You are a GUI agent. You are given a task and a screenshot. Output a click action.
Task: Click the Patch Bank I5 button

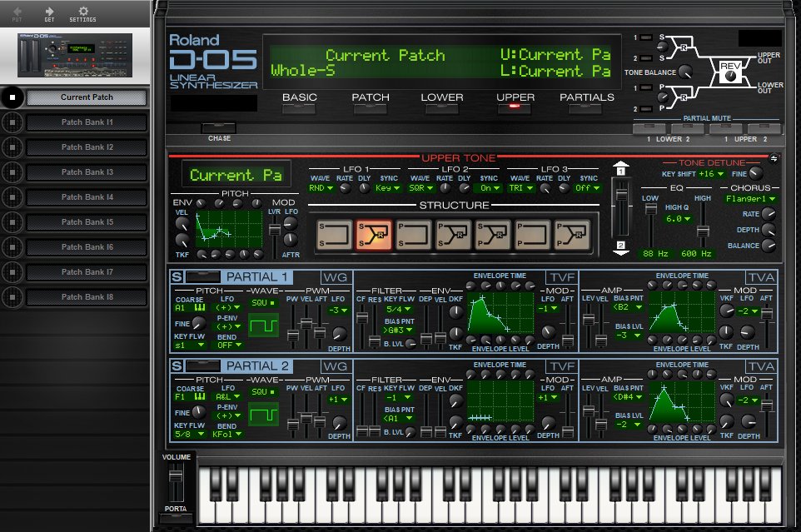click(x=87, y=222)
